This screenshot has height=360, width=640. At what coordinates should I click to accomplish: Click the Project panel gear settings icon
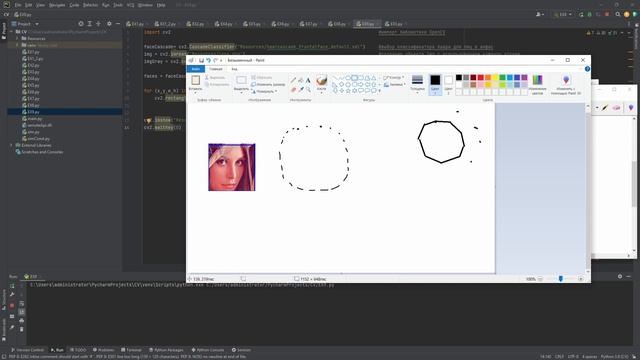click(109, 24)
